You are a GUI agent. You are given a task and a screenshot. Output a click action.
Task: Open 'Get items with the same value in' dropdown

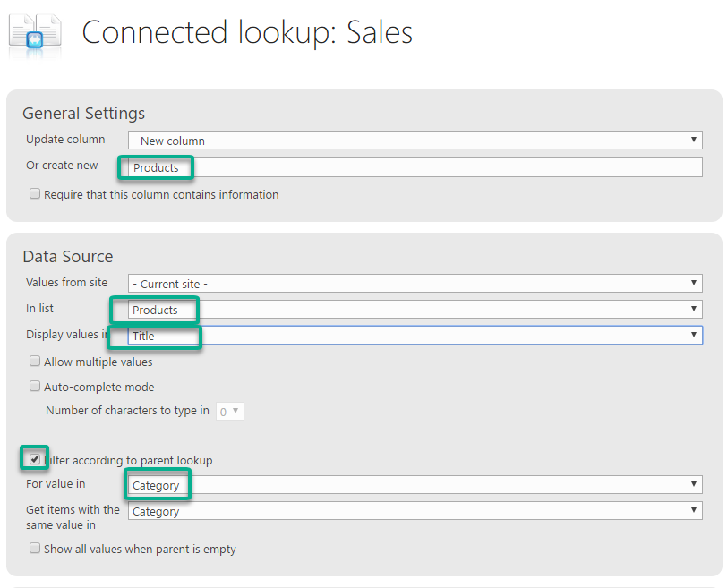click(415, 511)
